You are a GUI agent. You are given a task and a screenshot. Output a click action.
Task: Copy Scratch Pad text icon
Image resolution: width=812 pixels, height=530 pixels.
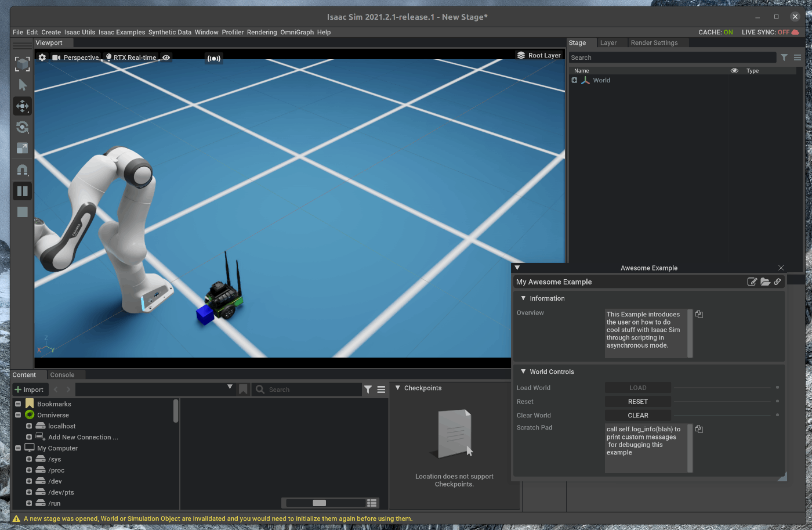699,429
